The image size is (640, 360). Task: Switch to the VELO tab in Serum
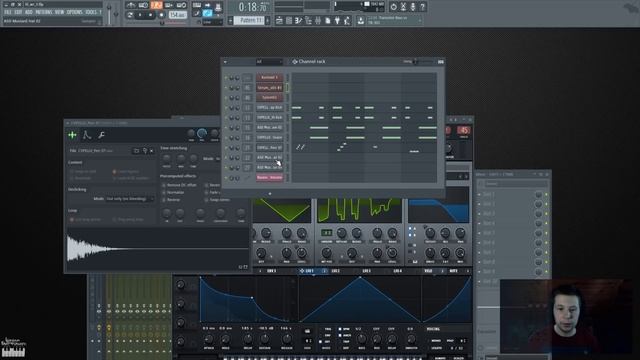(x=428, y=271)
